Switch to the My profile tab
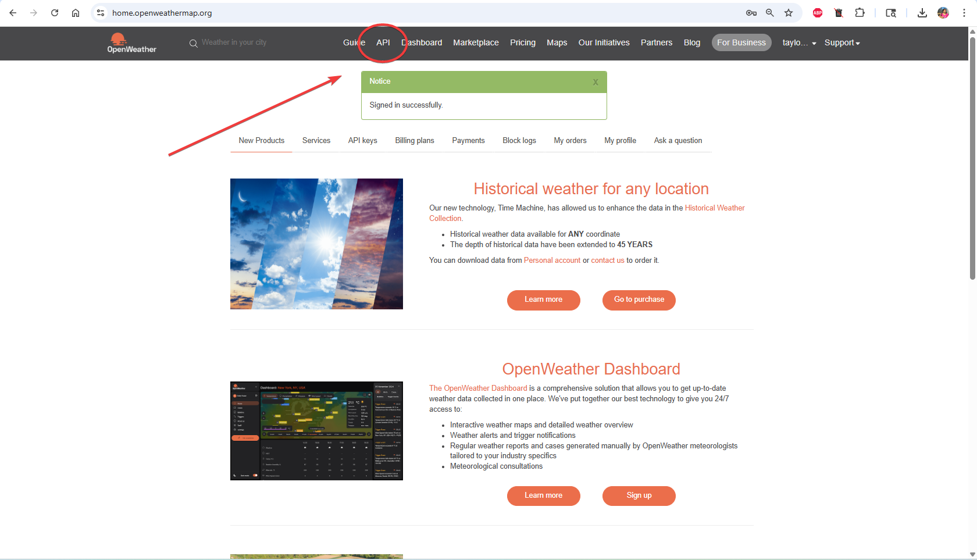The height and width of the screenshot is (560, 977). pyautogui.click(x=620, y=141)
